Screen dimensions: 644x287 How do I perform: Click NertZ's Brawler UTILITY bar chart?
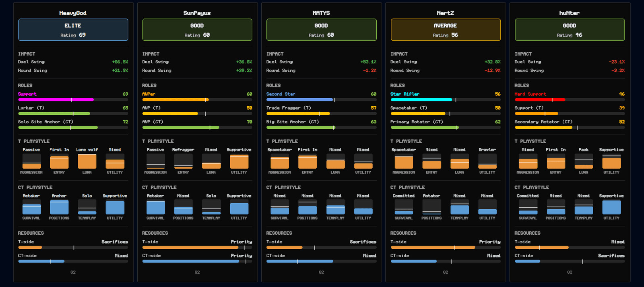[x=487, y=161]
